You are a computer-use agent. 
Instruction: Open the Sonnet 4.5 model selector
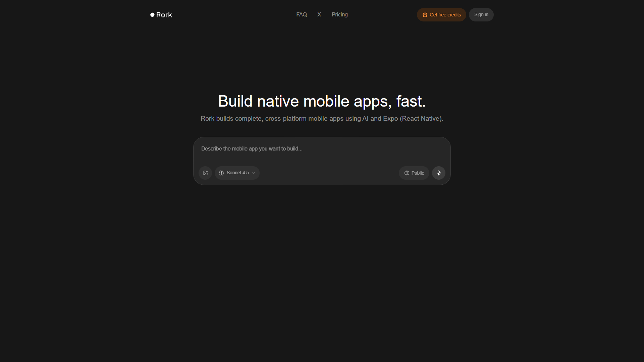point(237,173)
